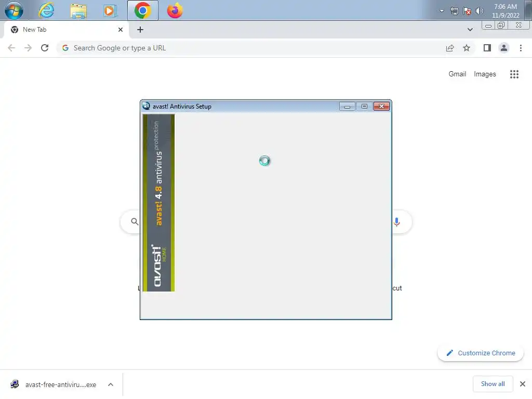The width and height of the screenshot is (532, 399).
Task: Show hidden system tray icons arrow
Action: tap(442, 11)
